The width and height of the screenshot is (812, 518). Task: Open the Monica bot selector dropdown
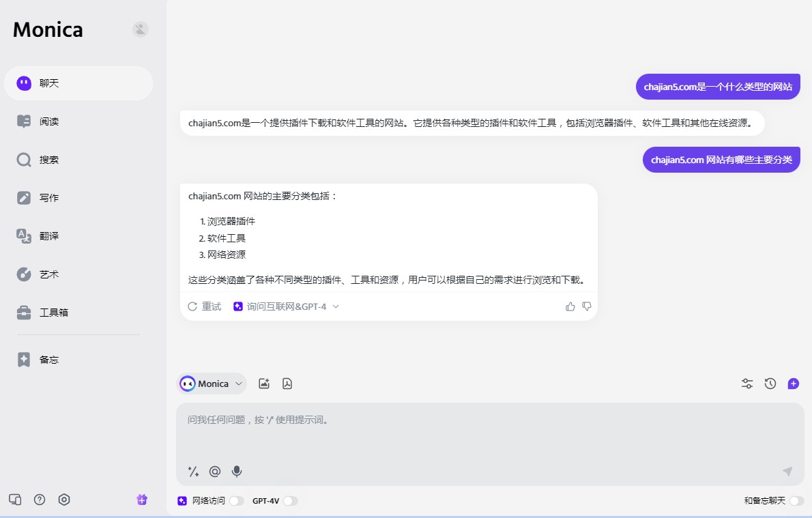[x=212, y=384]
